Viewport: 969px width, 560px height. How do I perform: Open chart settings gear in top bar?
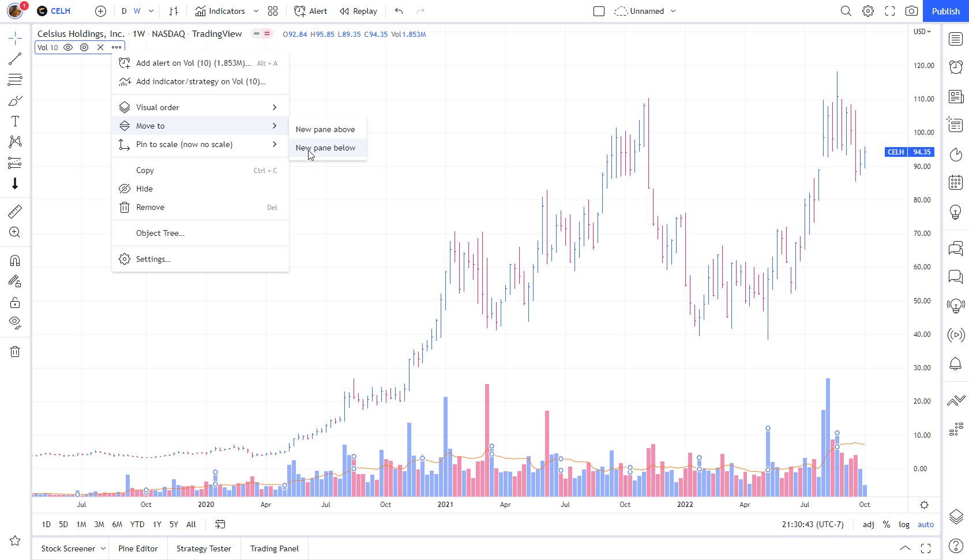[x=868, y=11]
